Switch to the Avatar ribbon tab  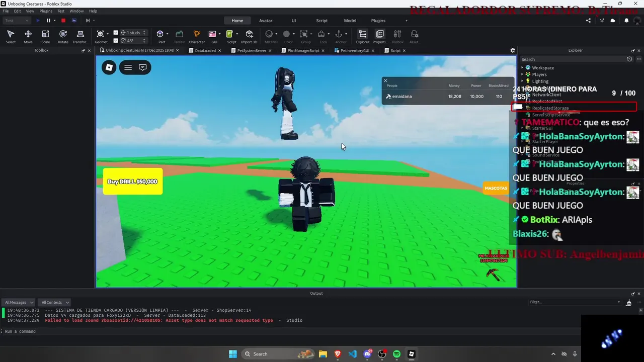266,21
